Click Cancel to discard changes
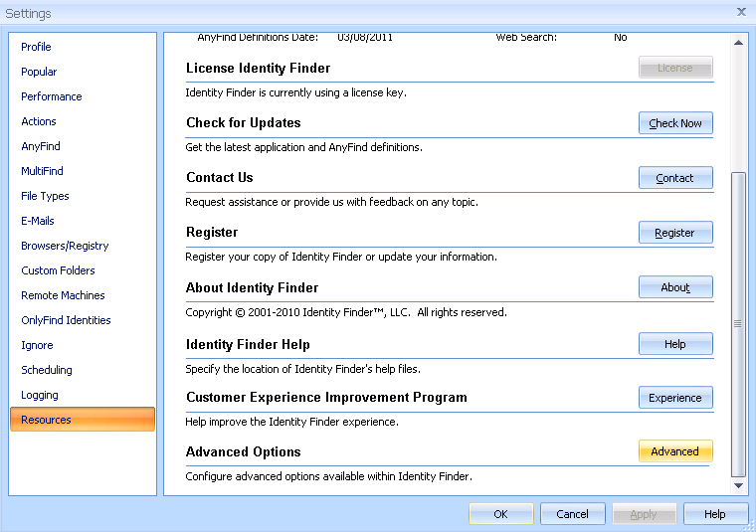756x532 pixels. click(572, 514)
